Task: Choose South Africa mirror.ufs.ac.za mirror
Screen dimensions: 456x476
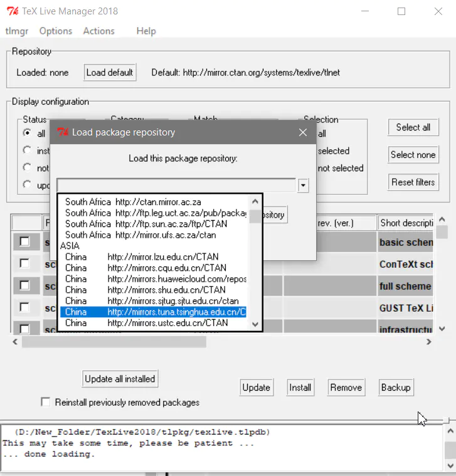Action: click(153, 235)
